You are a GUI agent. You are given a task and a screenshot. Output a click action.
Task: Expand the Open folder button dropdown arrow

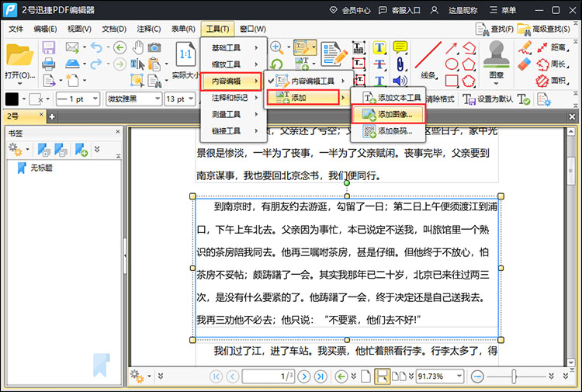(19, 83)
